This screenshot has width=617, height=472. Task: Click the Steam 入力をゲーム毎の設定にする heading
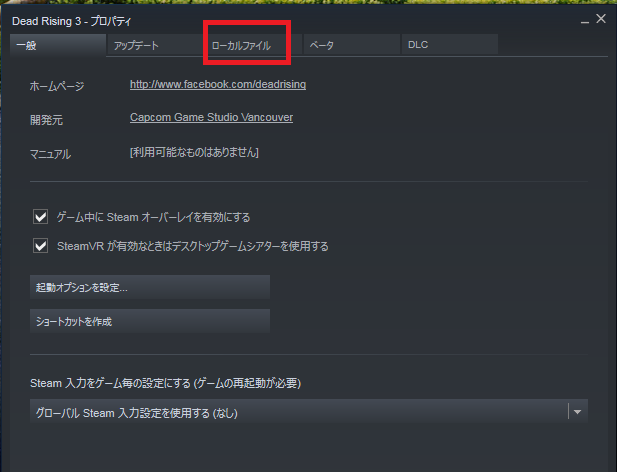(x=165, y=383)
